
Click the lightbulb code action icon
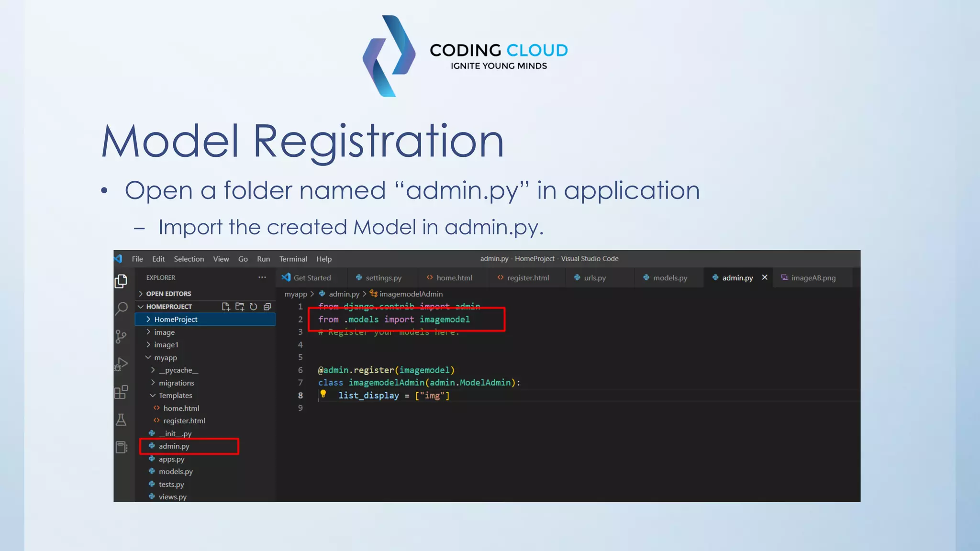[x=323, y=394]
